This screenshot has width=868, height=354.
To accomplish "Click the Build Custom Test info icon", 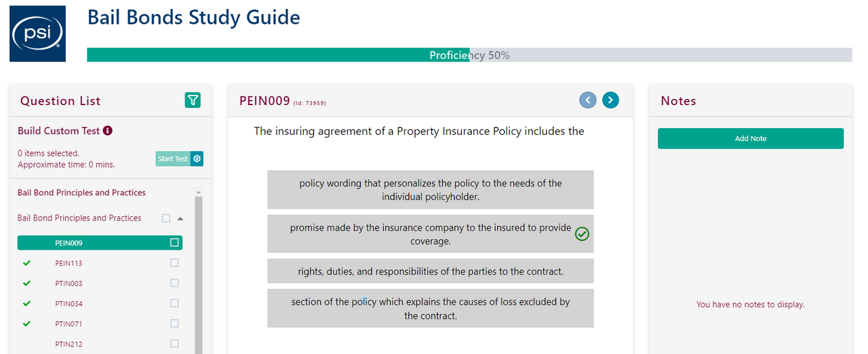I will pos(107,131).
